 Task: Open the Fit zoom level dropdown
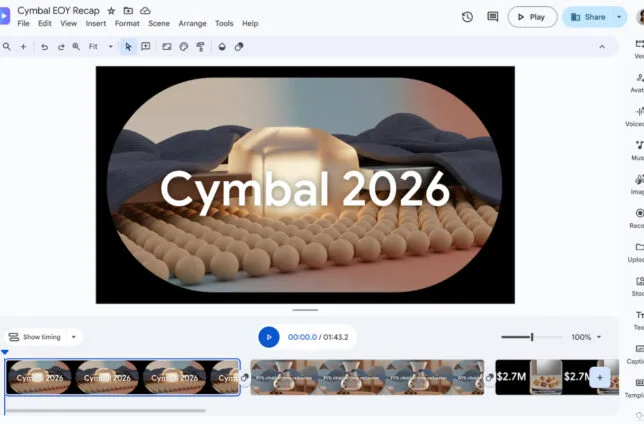point(101,47)
